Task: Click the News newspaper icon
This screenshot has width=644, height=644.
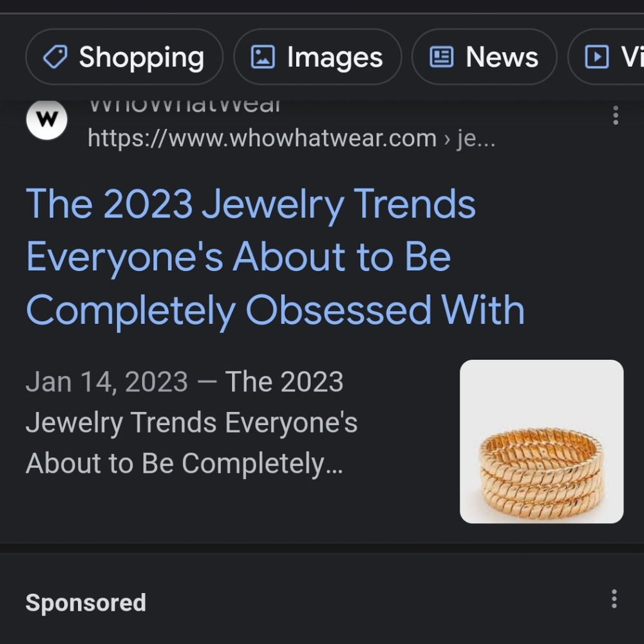Action: 441,57
